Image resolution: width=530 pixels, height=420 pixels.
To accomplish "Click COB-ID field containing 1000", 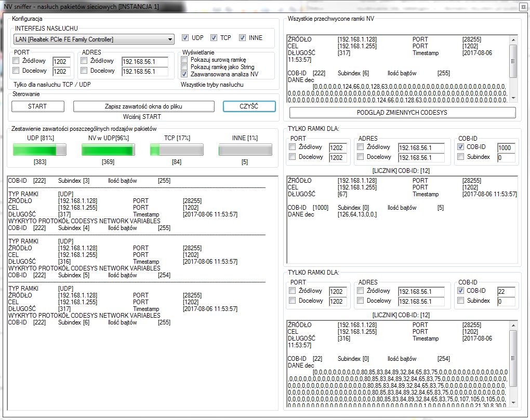I will (505, 148).
